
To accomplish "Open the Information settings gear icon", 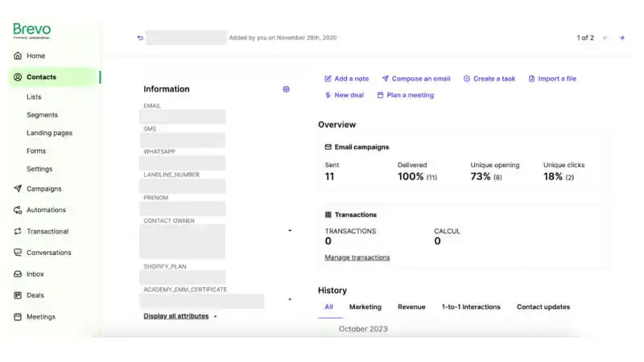I will click(286, 89).
